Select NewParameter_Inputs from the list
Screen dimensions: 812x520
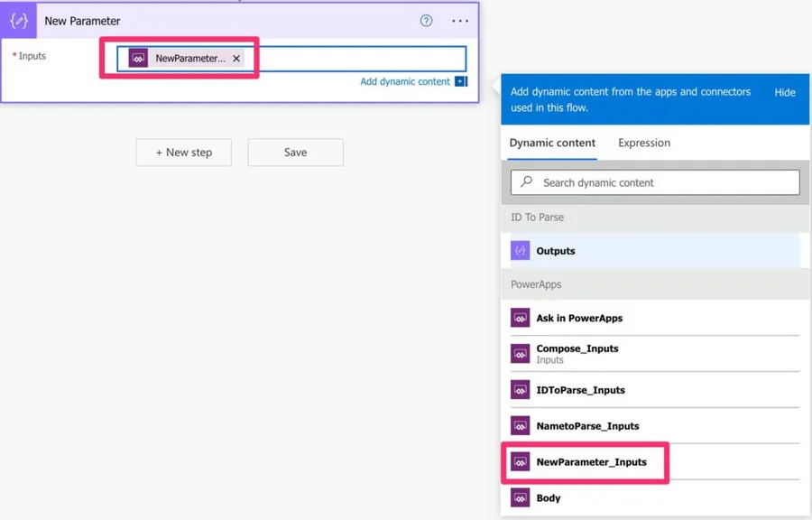[591, 462]
